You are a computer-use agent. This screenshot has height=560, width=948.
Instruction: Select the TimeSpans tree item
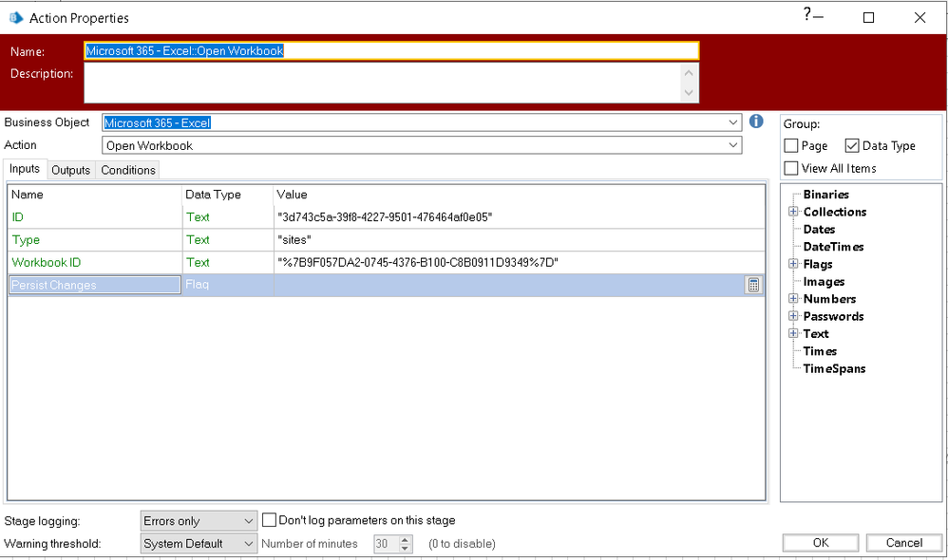point(834,368)
